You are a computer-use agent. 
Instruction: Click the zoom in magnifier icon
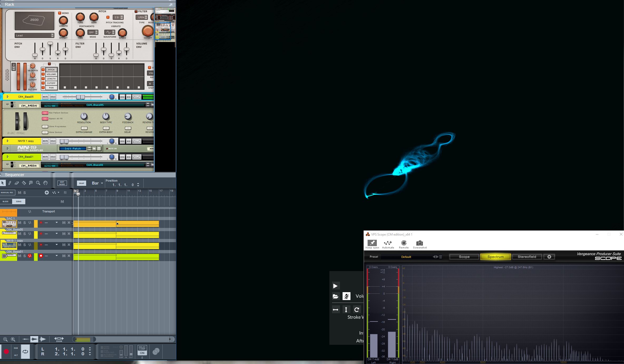tap(13, 340)
